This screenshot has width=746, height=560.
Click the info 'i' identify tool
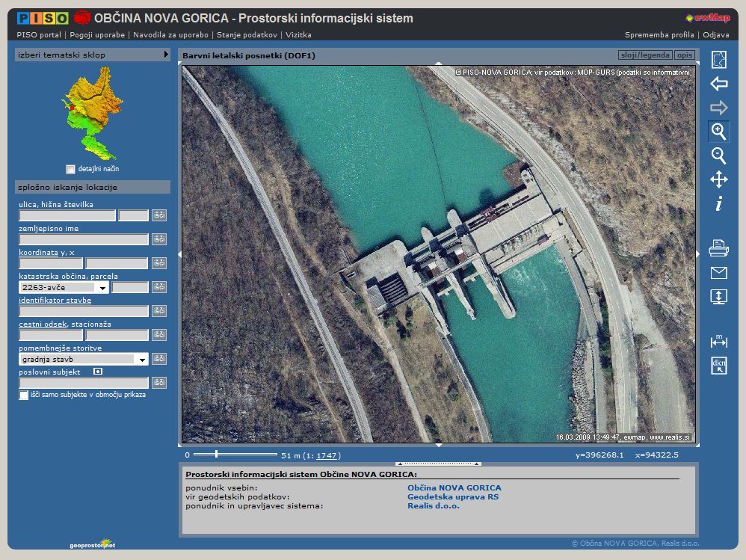click(718, 203)
